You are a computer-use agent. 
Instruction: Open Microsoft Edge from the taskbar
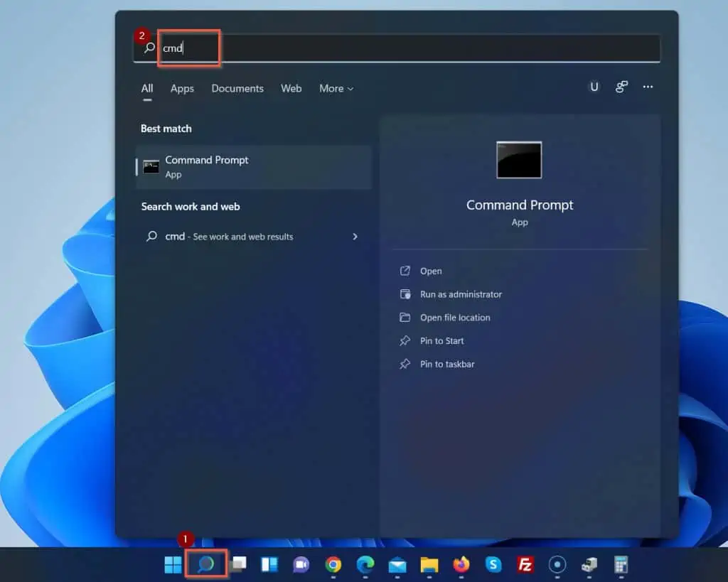click(x=365, y=564)
